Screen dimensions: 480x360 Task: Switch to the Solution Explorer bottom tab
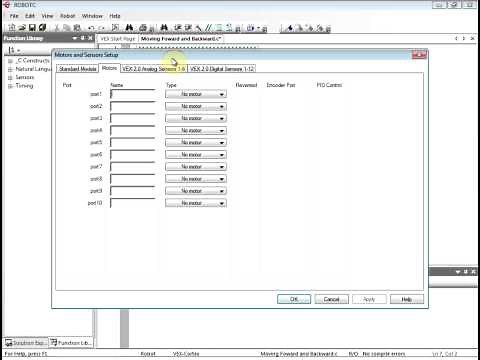26,343
